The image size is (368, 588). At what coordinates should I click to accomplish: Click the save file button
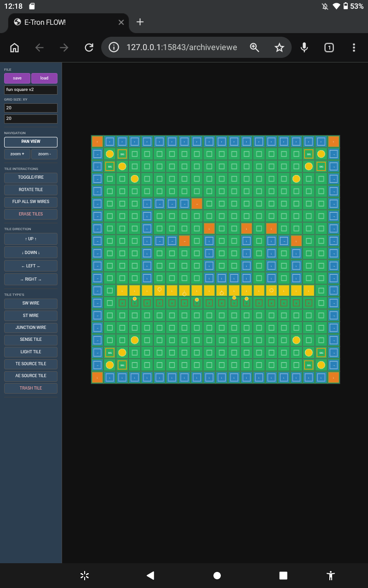coord(17,78)
